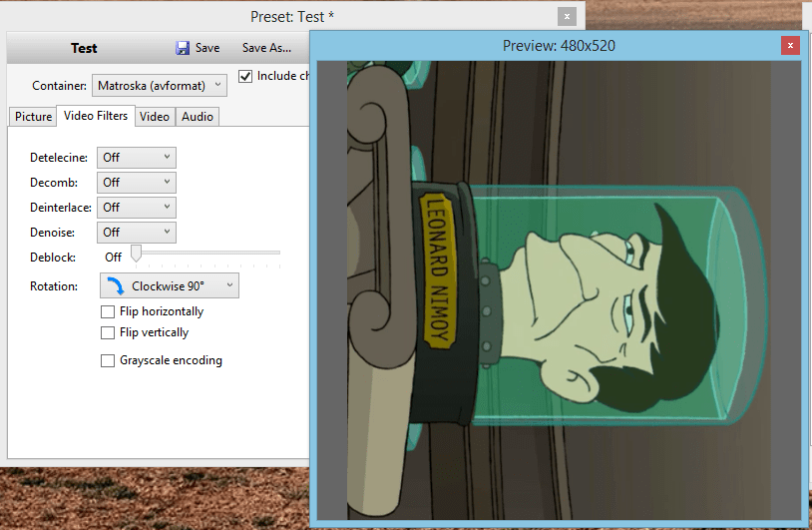The height and width of the screenshot is (530, 812).
Task: Open the Video tab
Action: (x=155, y=117)
